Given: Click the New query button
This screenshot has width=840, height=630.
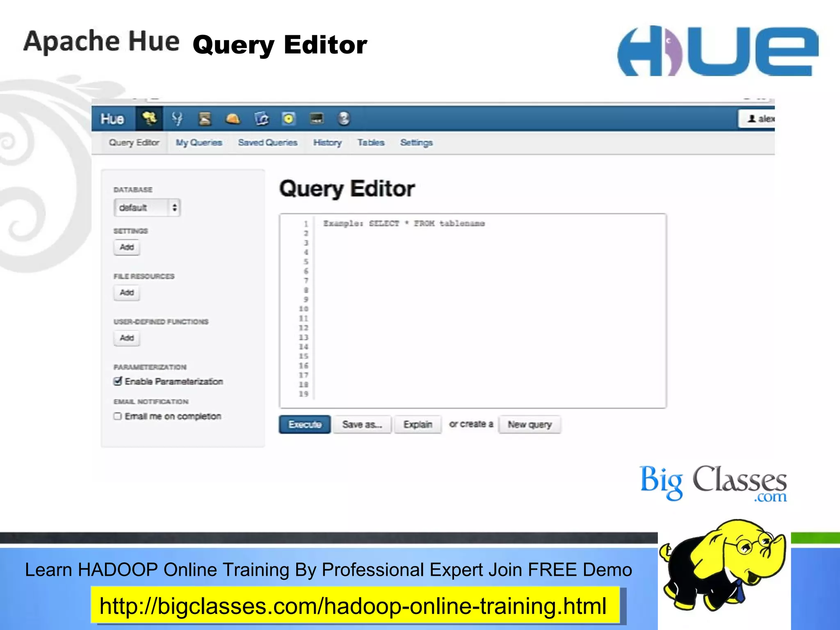Looking at the screenshot, I should coord(530,425).
